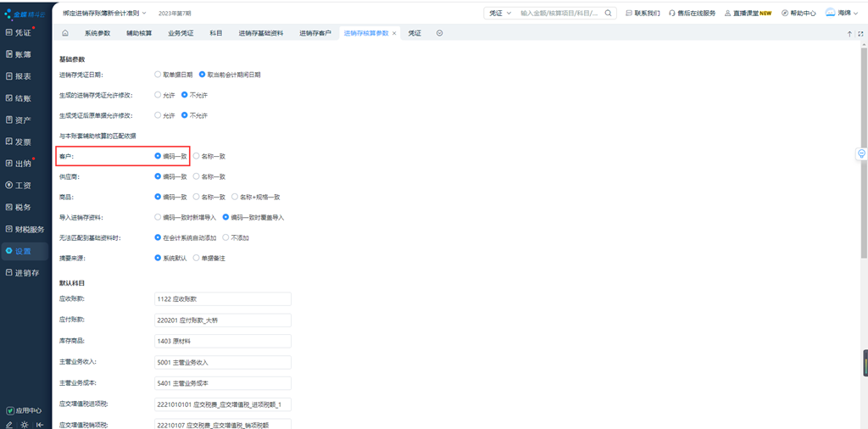The height and width of the screenshot is (429, 868).
Task: Open 直播课堂 link
Action: [748, 13]
